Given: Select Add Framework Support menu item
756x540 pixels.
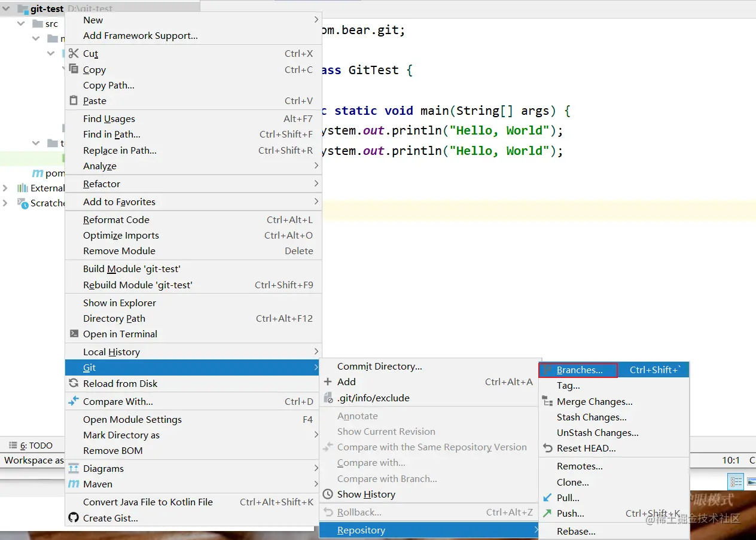Looking at the screenshot, I should point(193,36).
